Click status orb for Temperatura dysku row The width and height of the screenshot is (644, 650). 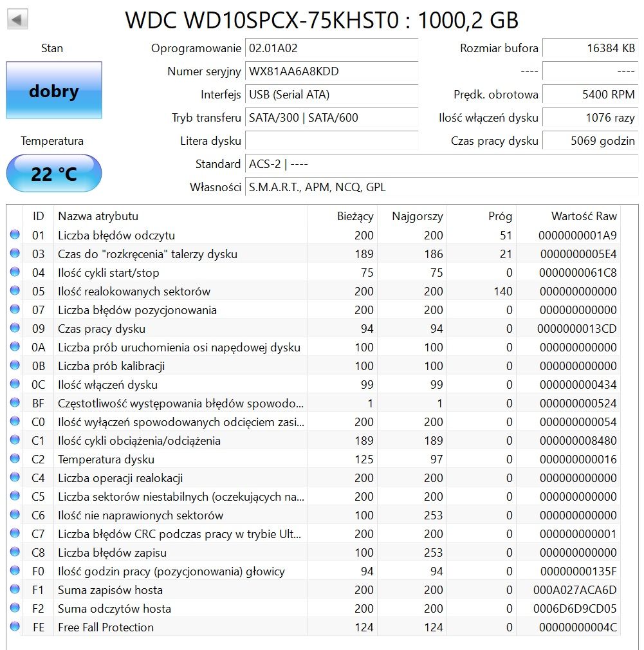(x=15, y=460)
